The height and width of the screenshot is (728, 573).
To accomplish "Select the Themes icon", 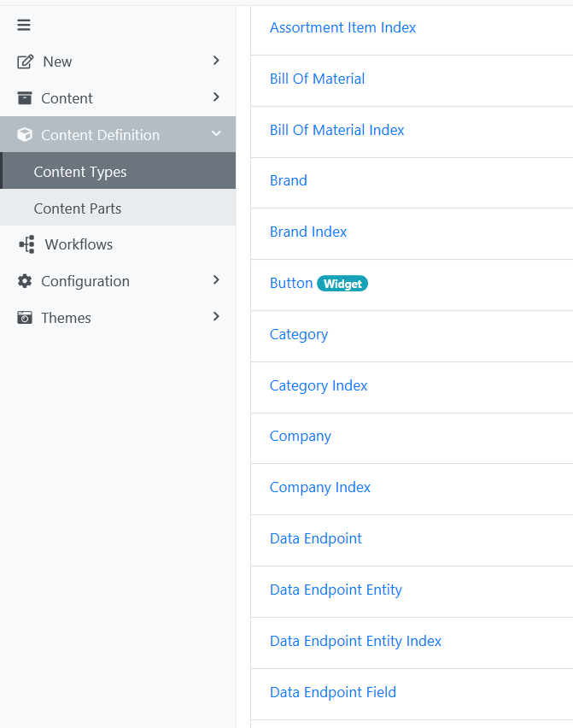I will point(23,317).
